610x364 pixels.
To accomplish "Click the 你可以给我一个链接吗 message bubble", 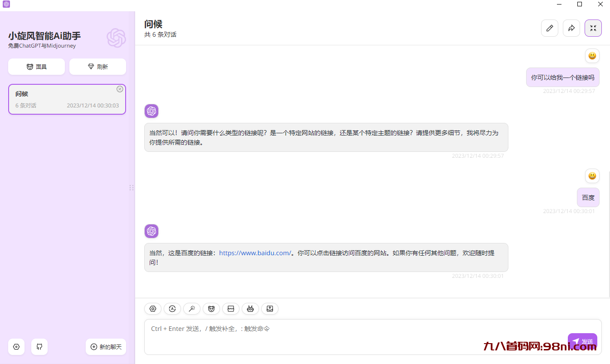I will (563, 78).
